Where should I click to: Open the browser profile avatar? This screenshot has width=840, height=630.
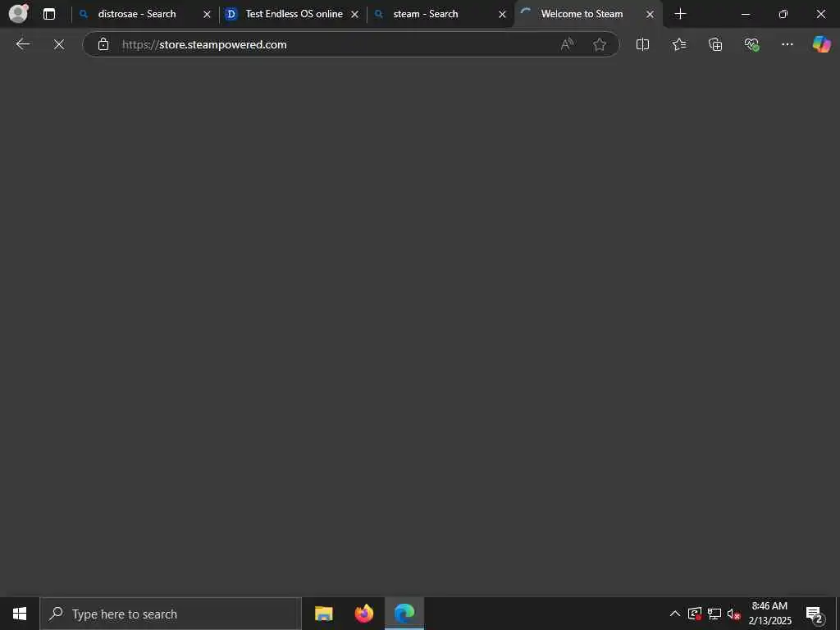tap(18, 13)
